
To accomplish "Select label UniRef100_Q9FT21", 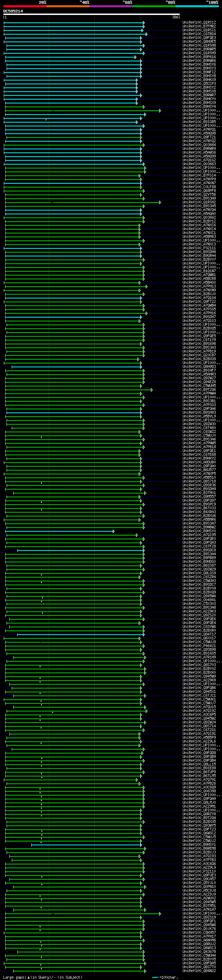I will 199,137.
